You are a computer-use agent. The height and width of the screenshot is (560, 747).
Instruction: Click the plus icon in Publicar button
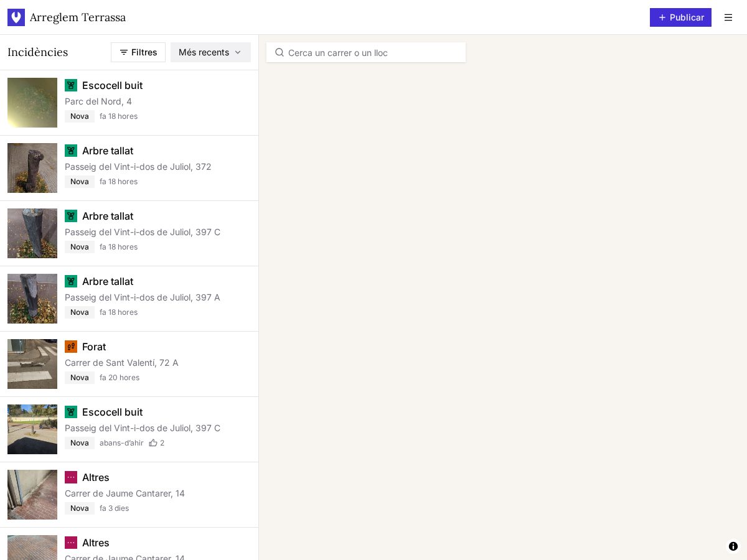pos(662,17)
